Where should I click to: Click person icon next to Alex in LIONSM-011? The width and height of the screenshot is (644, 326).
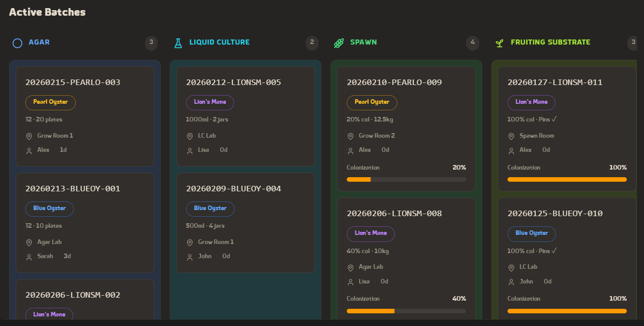click(x=511, y=150)
